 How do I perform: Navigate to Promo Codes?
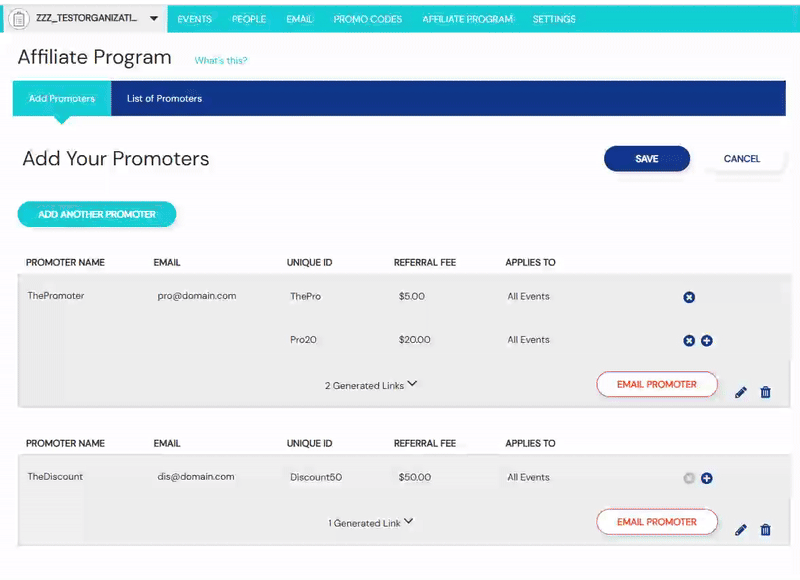(368, 19)
